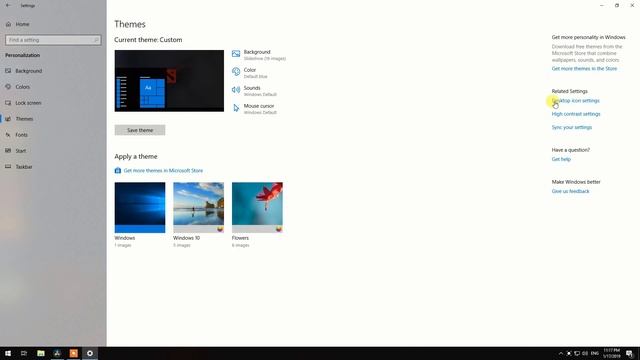Click the Background picture icon
The image size is (640, 360).
pos(236,54)
